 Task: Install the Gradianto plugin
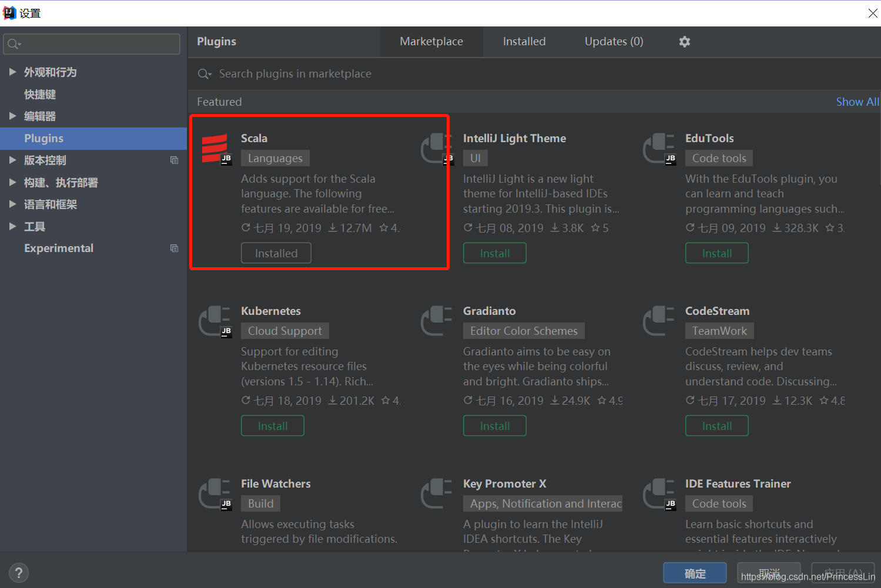495,426
